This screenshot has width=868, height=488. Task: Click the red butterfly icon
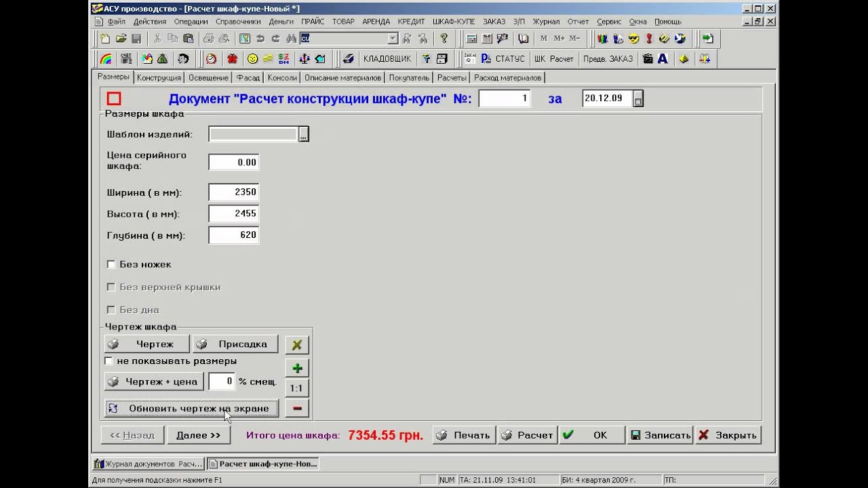233,59
